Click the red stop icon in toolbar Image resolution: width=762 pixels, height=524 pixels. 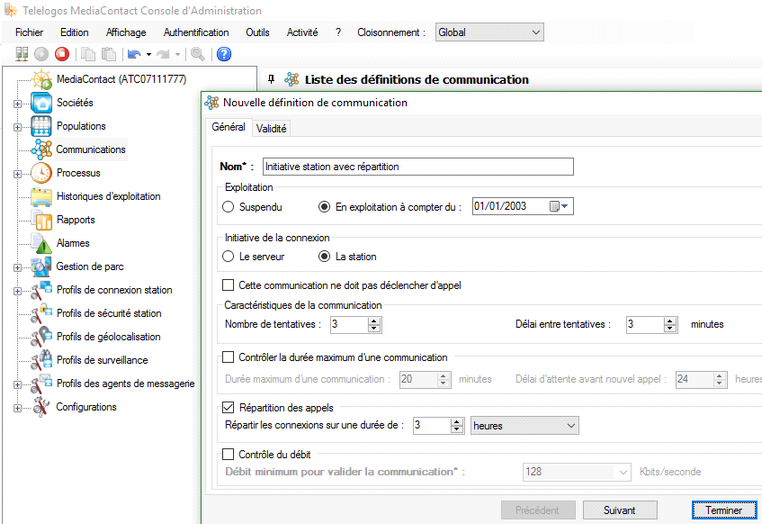[x=62, y=54]
